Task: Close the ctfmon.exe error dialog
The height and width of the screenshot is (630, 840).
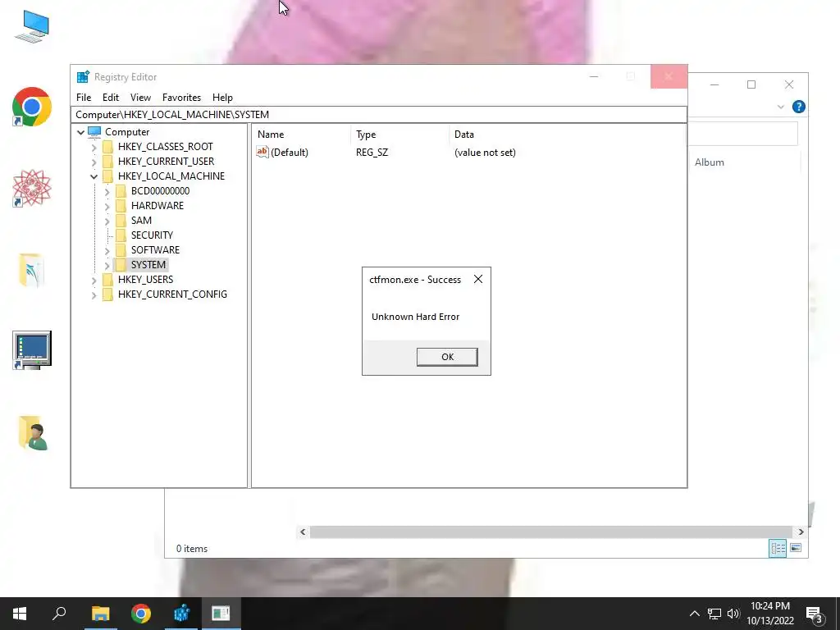Action: [x=478, y=279]
